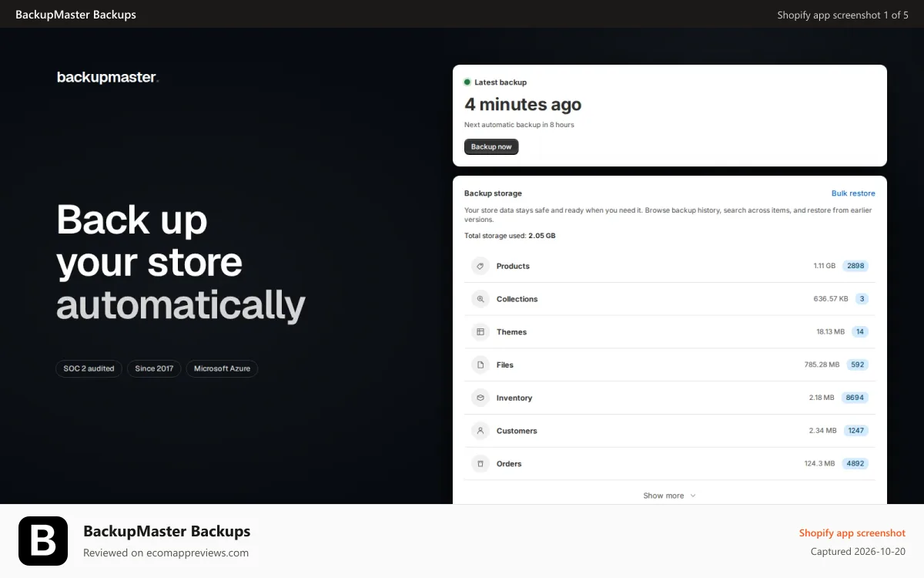
Task: Click the 2.18 MB Inventory size
Action: click(x=822, y=398)
